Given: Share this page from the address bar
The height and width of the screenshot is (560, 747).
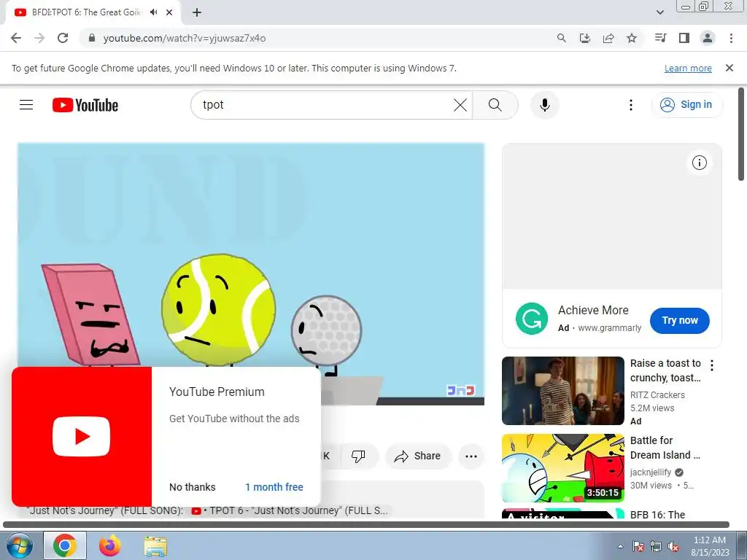Looking at the screenshot, I should tap(608, 38).
